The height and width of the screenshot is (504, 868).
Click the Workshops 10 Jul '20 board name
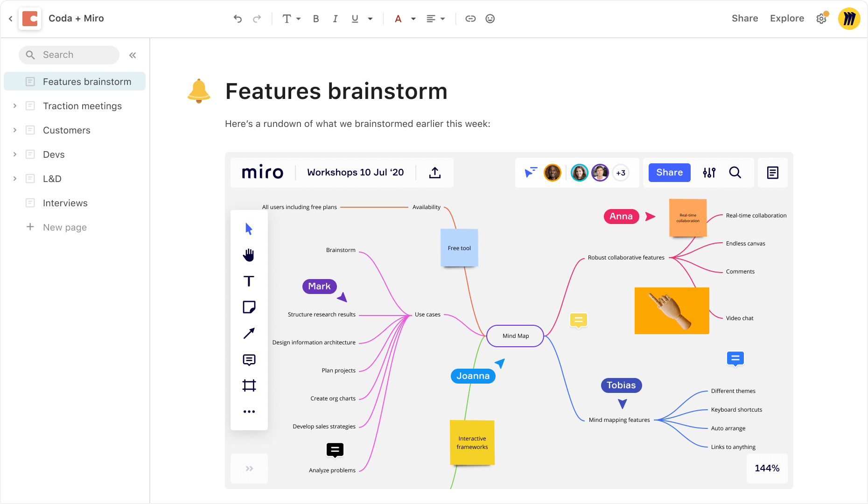click(356, 172)
